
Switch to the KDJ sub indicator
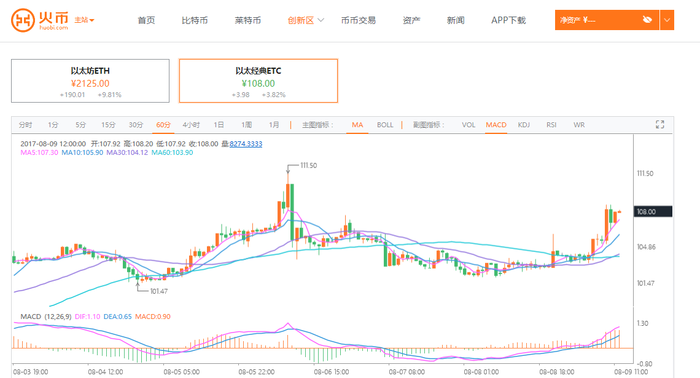(524, 125)
